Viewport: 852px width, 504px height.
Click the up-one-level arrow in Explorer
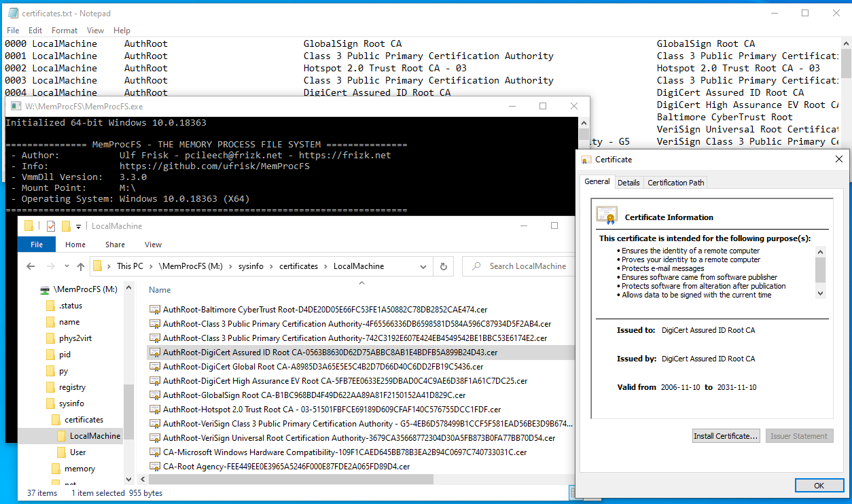click(82, 266)
